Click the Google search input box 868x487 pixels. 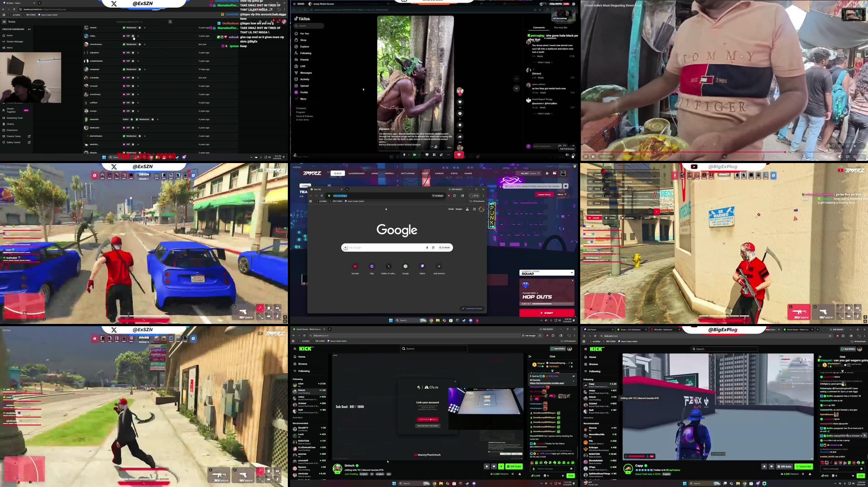pos(397,247)
